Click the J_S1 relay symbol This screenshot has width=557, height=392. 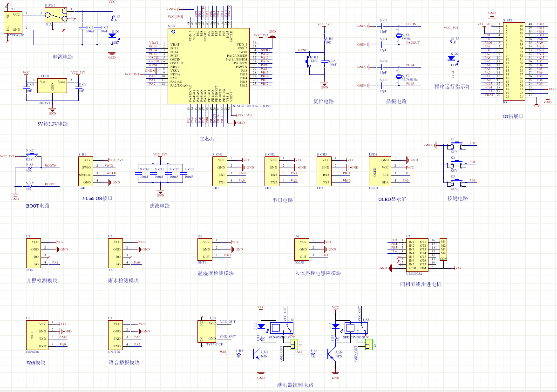tap(282, 328)
